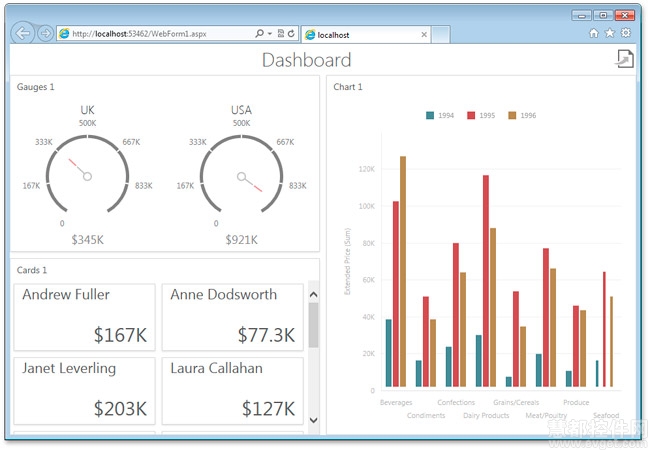Go to browser Home icon
Image resolution: width=650 pixels, height=450 pixels.
pos(594,33)
